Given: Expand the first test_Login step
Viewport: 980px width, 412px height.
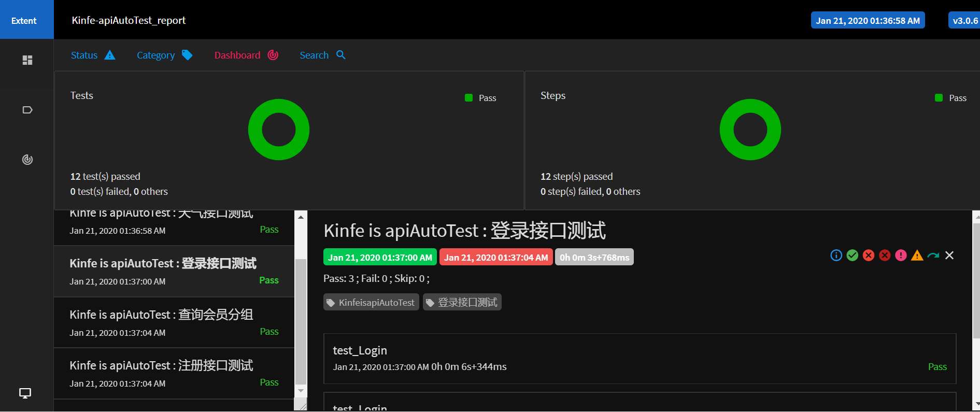Looking at the screenshot, I should 640,359.
